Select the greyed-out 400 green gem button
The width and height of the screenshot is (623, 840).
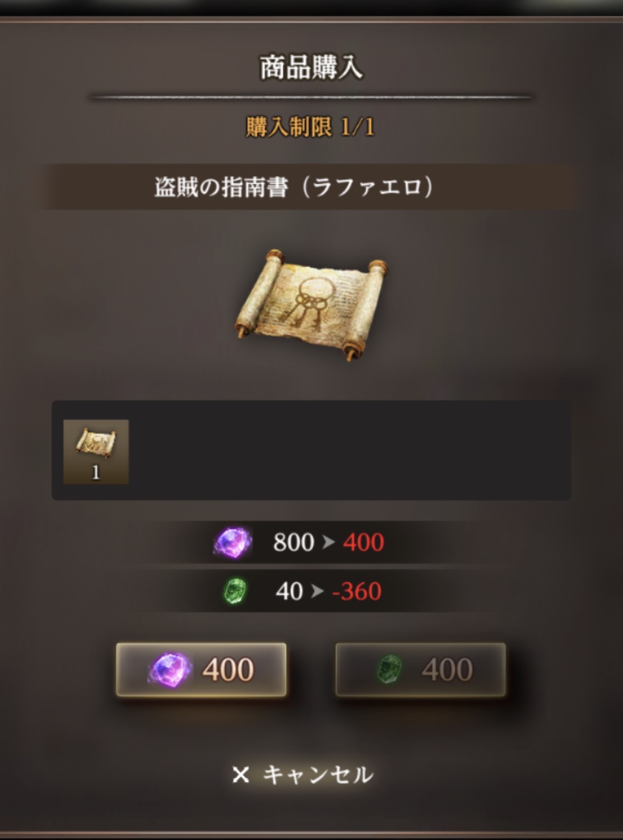pos(421,669)
